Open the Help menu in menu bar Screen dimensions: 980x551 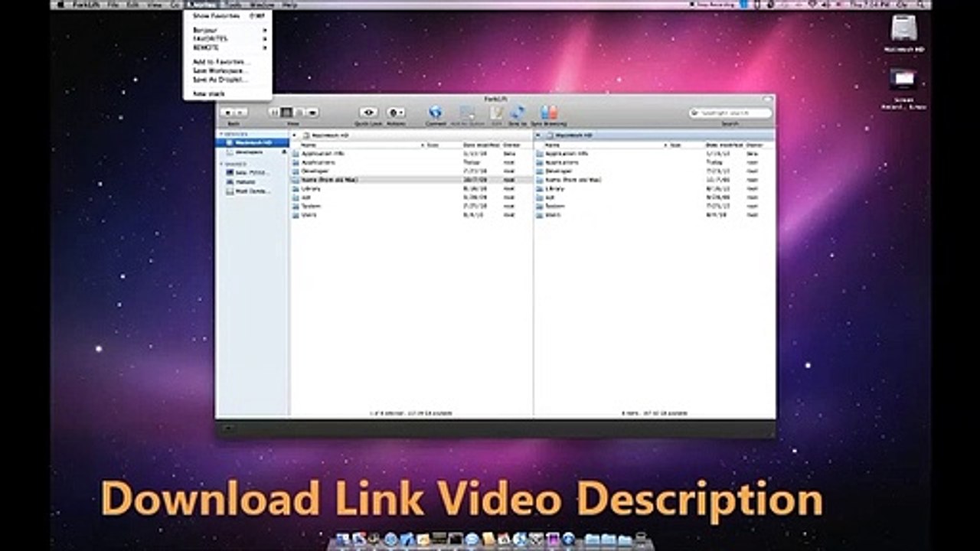coord(290,5)
